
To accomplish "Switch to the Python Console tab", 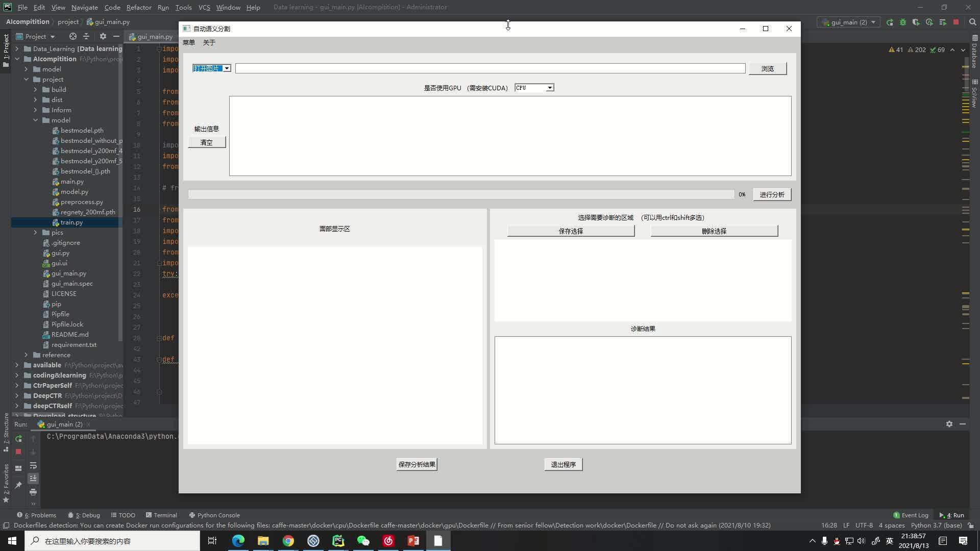I will (x=214, y=515).
